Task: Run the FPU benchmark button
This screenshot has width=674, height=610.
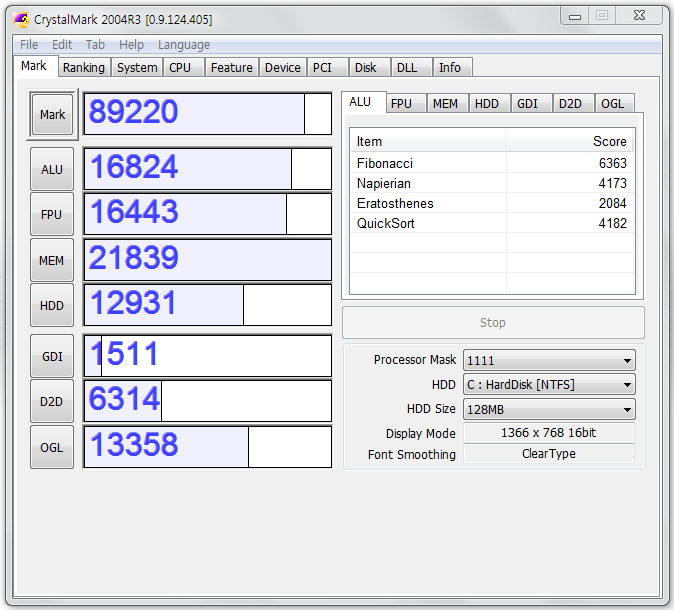Action: (52, 214)
